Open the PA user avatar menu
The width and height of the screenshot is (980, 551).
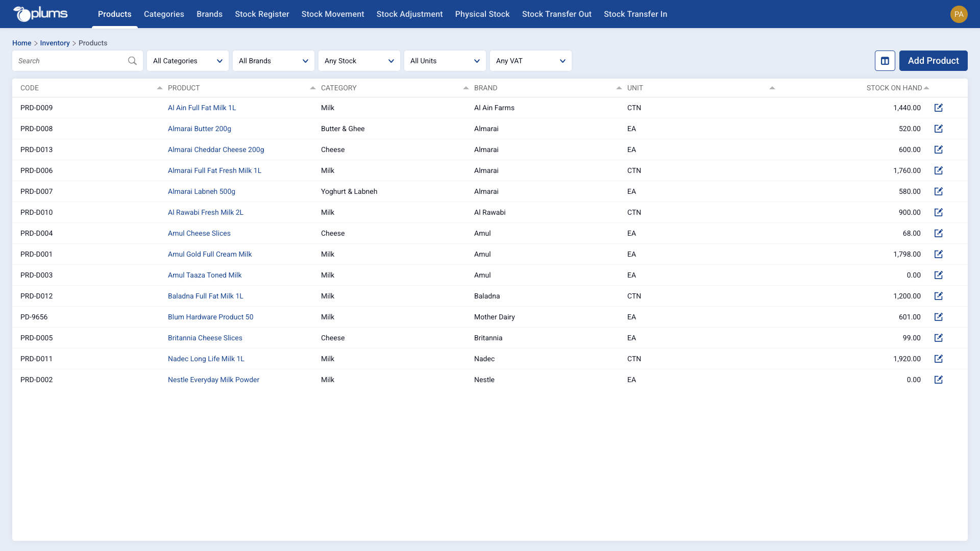[x=959, y=14]
